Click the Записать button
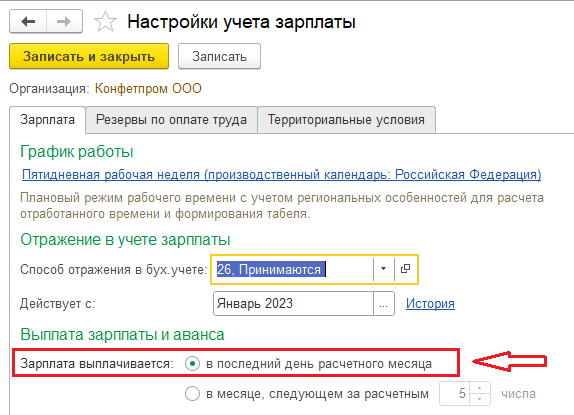574x415 pixels. tap(219, 56)
